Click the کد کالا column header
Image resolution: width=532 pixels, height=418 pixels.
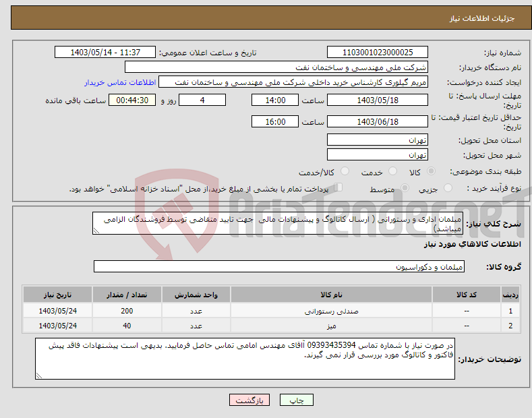coord(467,295)
